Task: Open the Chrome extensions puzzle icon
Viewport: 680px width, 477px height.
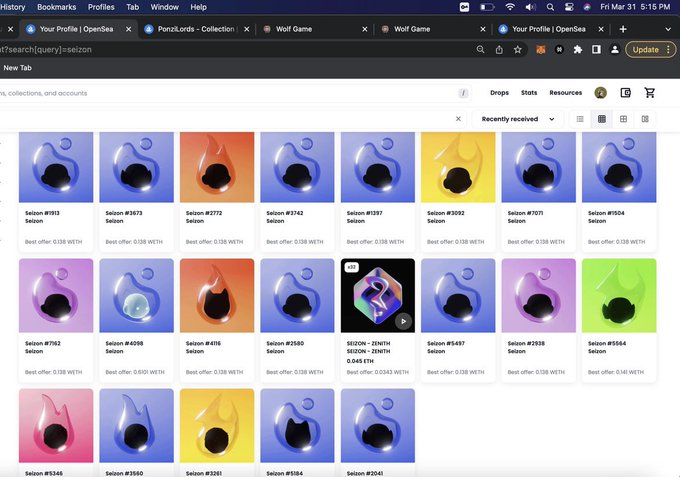Action: [x=578, y=49]
